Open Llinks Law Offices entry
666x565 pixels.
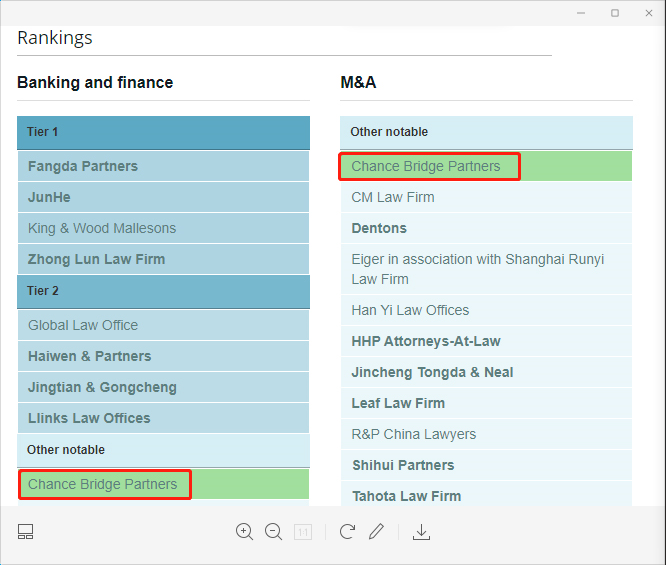[89, 418]
